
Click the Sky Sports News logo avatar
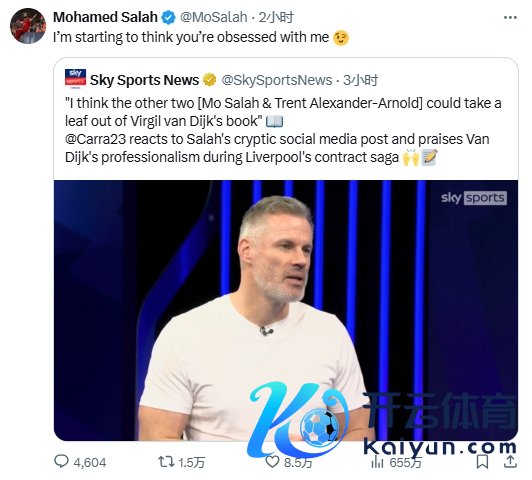coord(75,79)
